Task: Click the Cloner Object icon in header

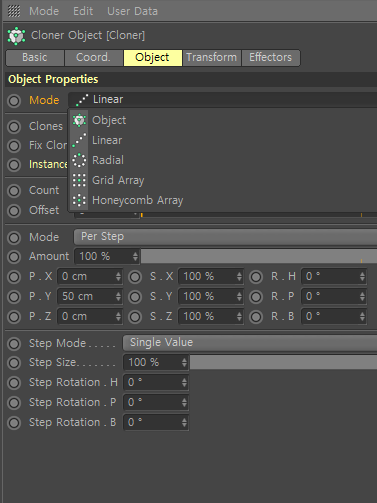Action: pos(16,36)
